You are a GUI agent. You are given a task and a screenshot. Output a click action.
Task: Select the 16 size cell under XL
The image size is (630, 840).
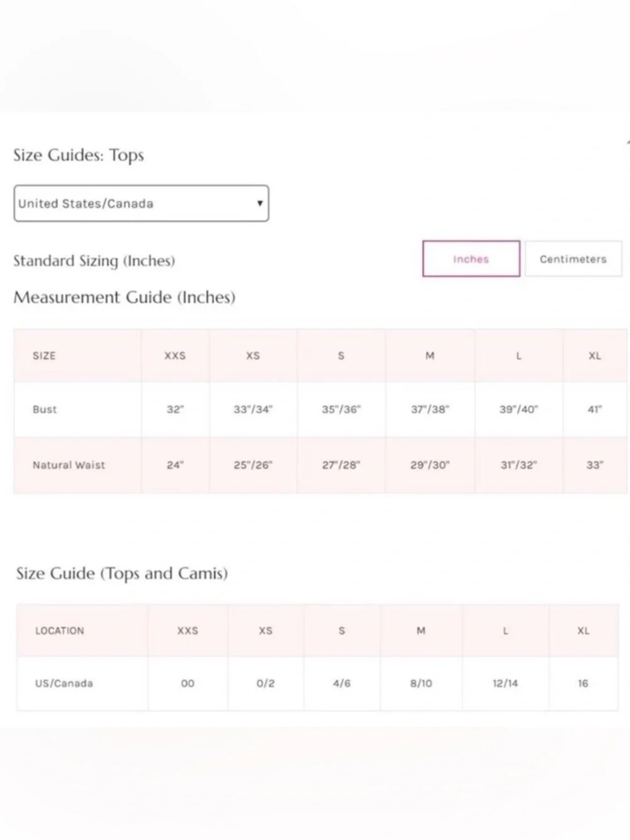coord(583,684)
